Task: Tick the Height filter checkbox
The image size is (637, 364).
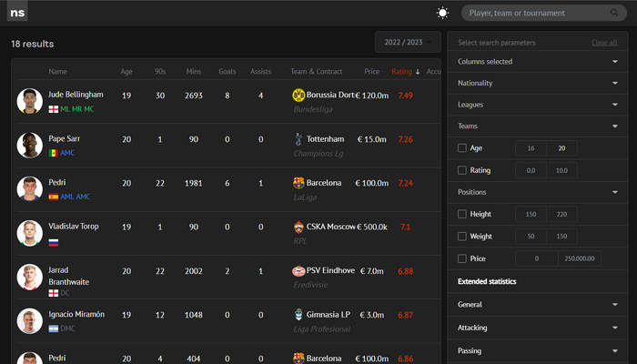Action: 462,214
